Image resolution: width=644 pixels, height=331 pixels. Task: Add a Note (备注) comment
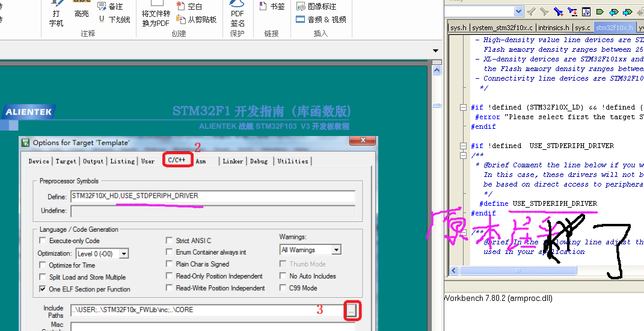[x=110, y=6]
